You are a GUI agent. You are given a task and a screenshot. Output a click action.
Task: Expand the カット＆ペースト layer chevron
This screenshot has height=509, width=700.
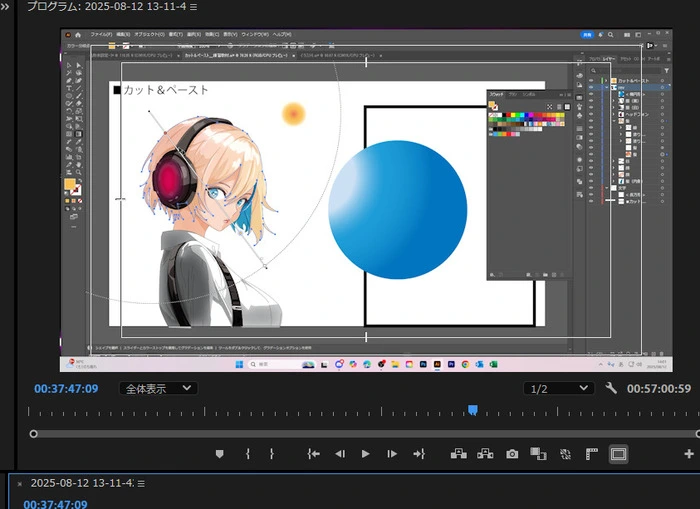tap(606, 81)
